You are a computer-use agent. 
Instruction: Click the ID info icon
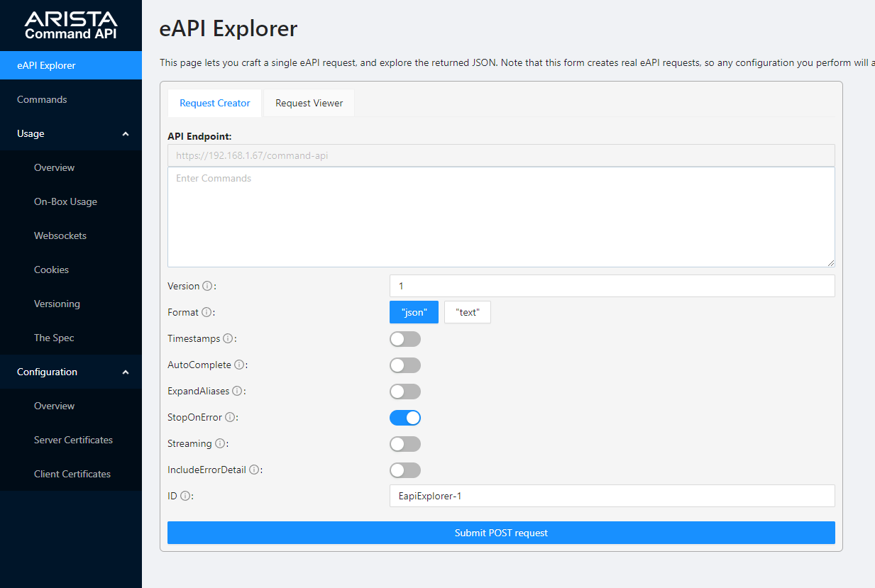(x=185, y=496)
